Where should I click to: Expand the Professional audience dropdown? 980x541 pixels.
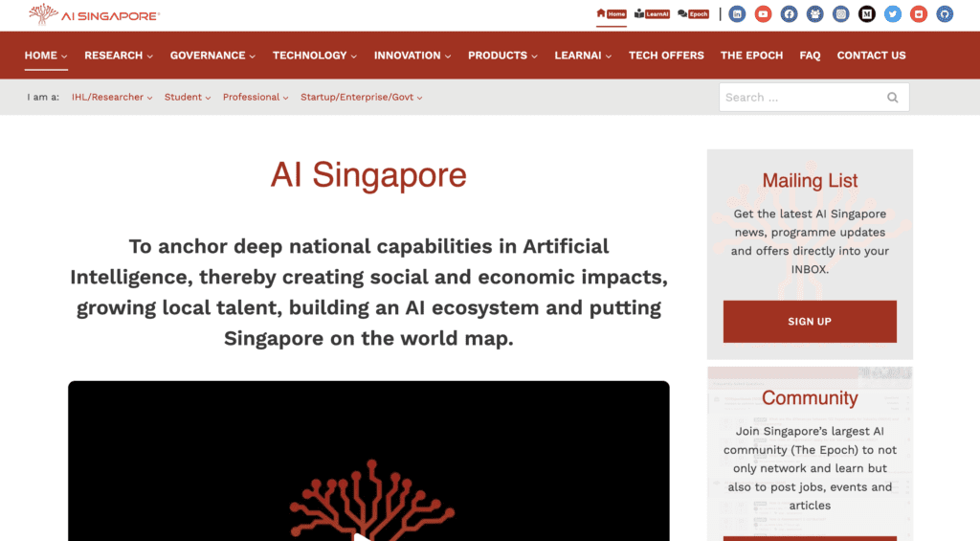pyautogui.click(x=256, y=97)
